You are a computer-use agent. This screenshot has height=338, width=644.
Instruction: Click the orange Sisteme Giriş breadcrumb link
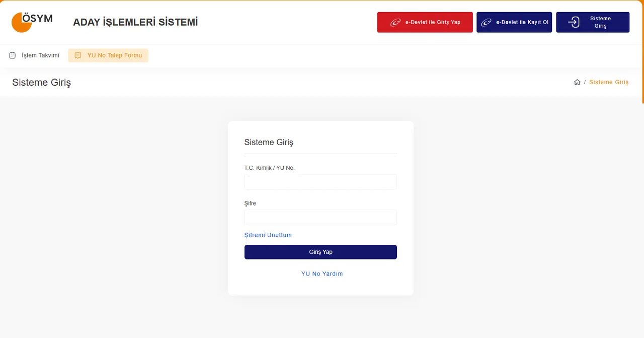pyautogui.click(x=609, y=82)
